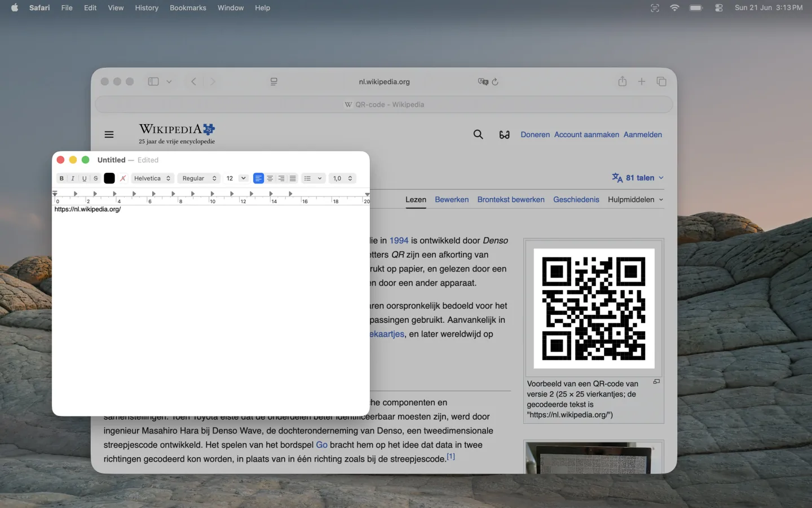Open the Apple menu

[15, 8]
